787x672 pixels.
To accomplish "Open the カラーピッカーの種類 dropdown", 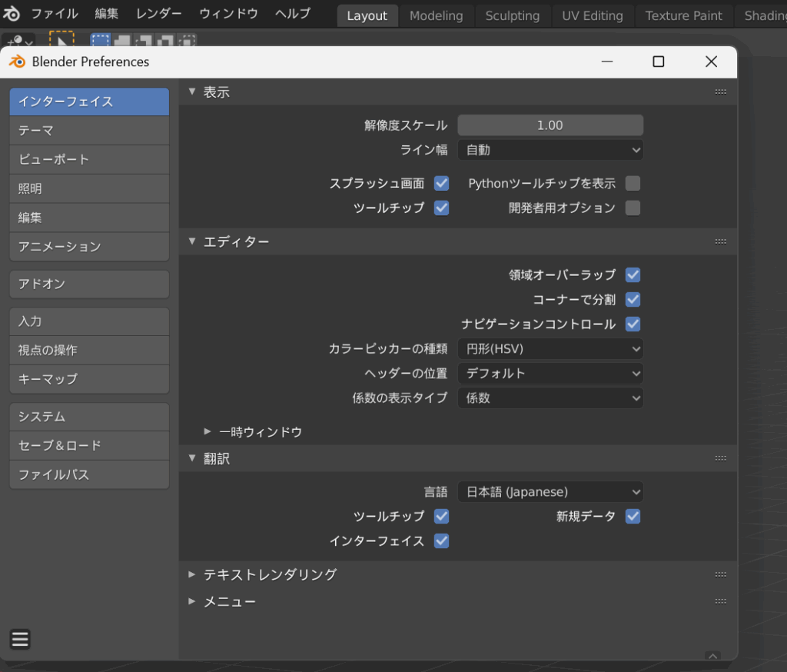I will [550, 349].
